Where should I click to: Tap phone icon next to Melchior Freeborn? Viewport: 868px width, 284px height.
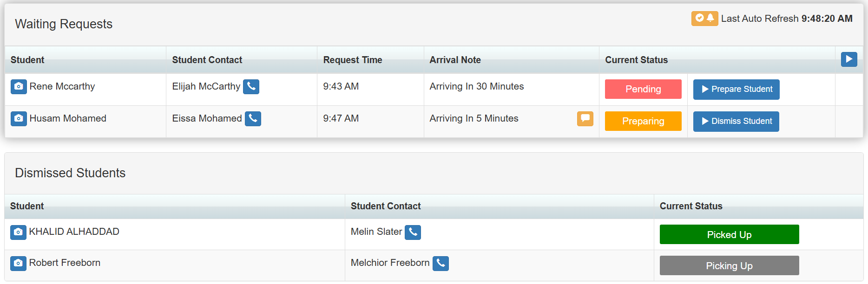pyautogui.click(x=441, y=263)
